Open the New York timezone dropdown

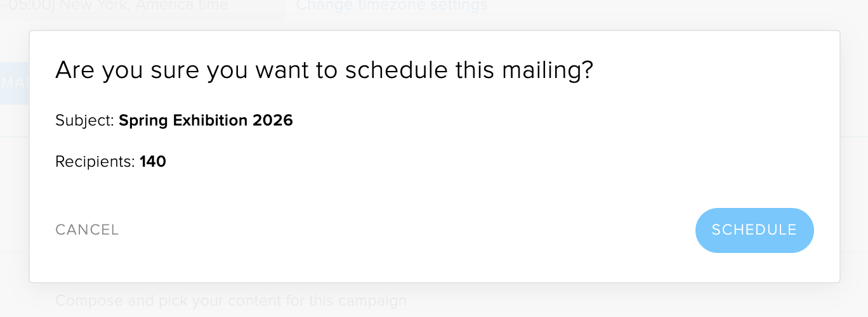(140, 6)
